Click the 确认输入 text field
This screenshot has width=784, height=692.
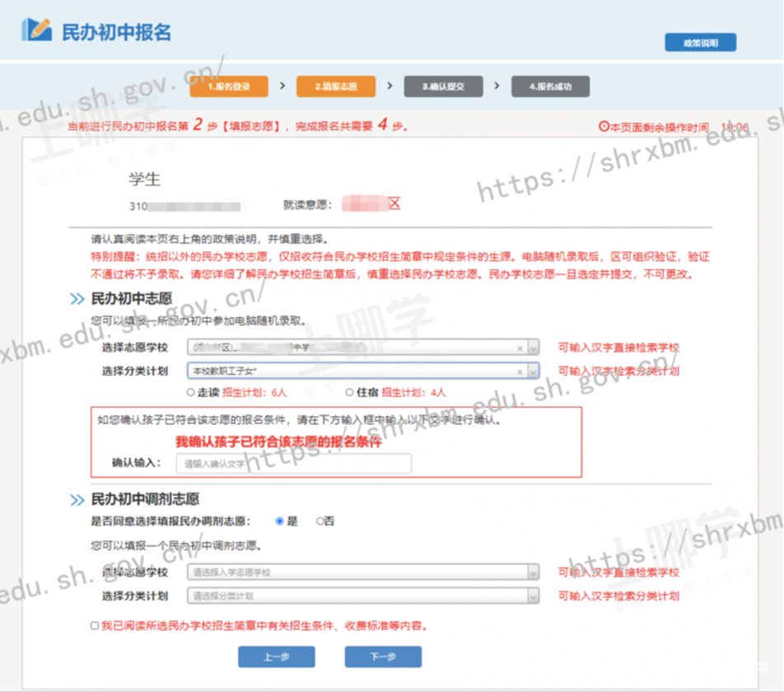click(x=293, y=464)
